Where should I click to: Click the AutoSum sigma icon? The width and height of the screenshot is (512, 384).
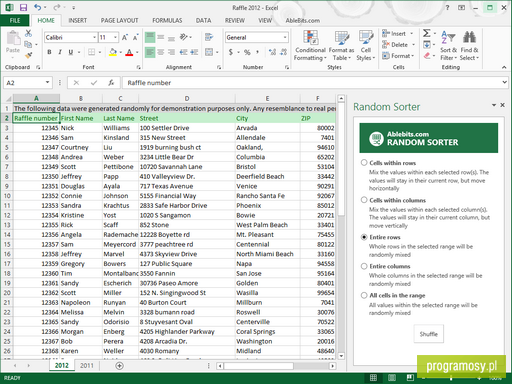426,33
